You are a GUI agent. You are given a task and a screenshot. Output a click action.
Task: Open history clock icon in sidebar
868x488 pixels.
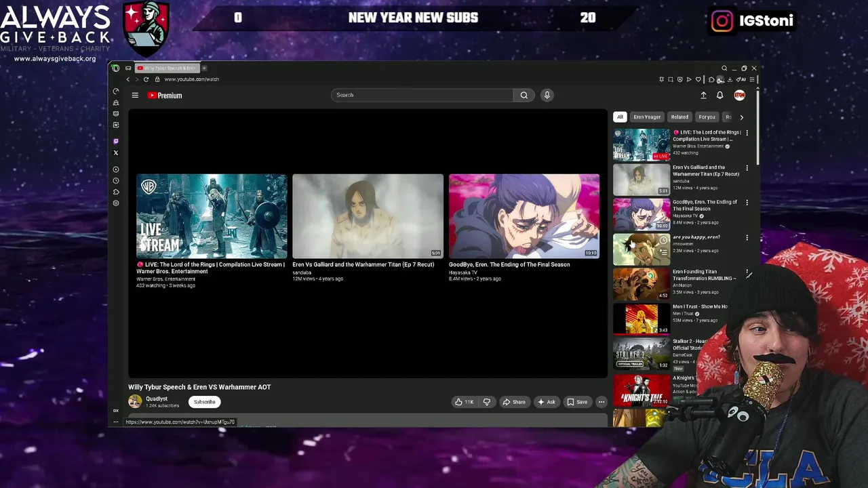click(x=116, y=180)
